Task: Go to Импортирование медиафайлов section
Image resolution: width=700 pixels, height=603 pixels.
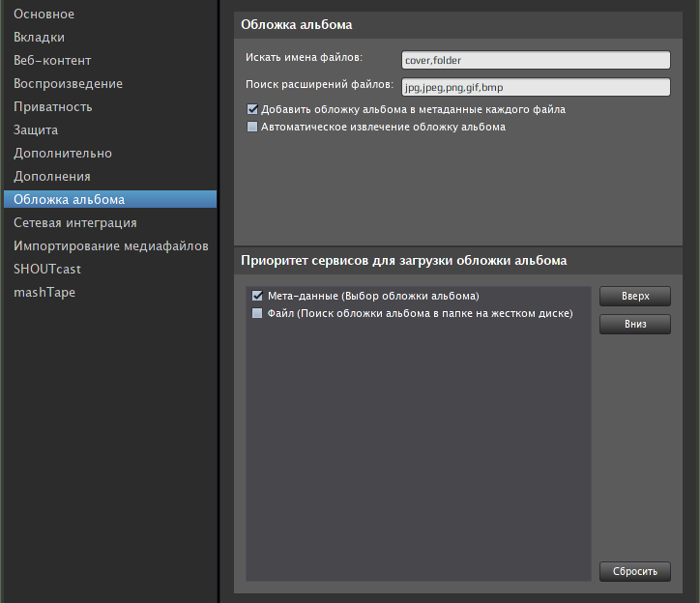Action: tap(111, 245)
